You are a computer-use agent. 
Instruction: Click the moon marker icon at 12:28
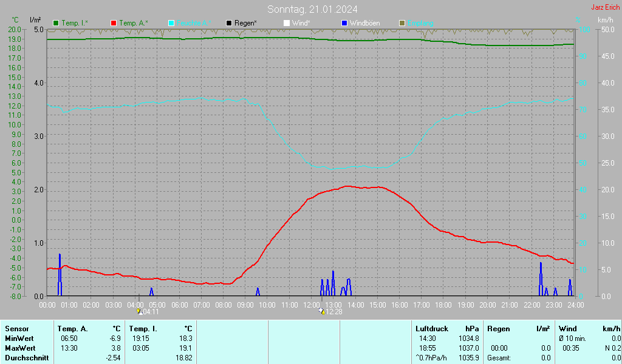tap(322, 311)
